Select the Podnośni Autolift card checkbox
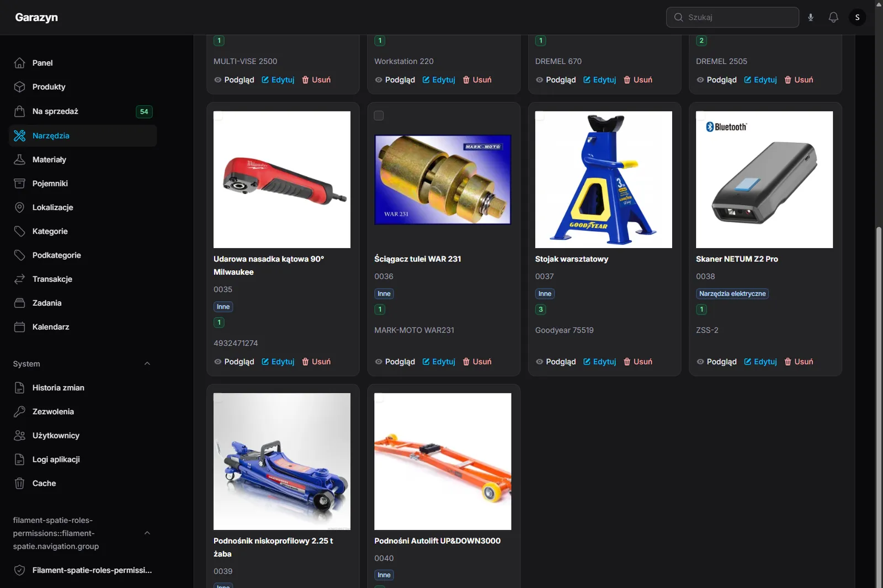 tap(379, 397)
